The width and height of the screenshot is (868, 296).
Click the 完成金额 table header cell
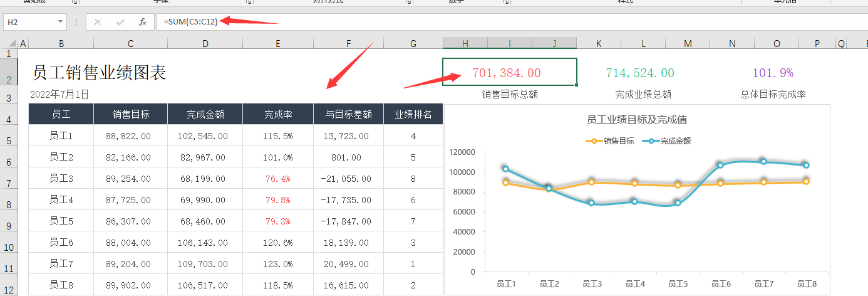tap(205, 115)
